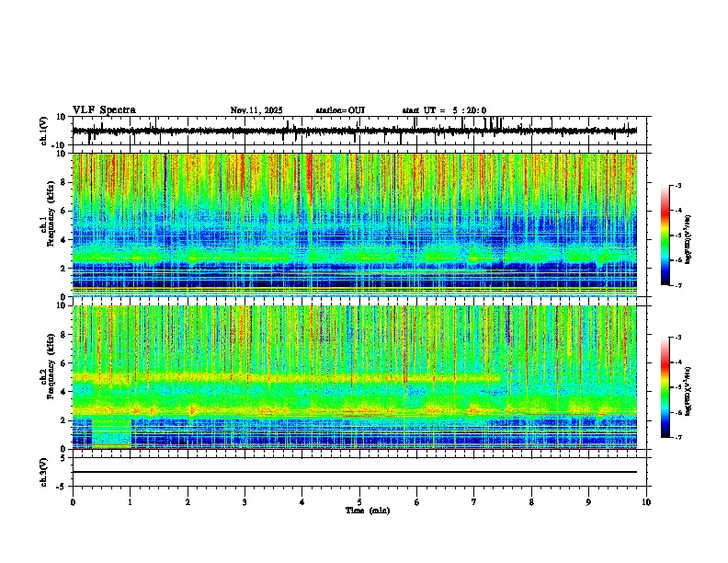Click the time axis tick label "3"
Screen dimensions: 728x563
pyautogui.click(x=245, y=502)
